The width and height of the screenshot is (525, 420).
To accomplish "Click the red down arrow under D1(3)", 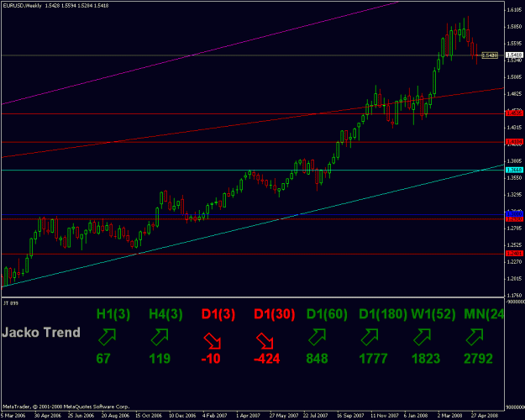I will 213,341.
